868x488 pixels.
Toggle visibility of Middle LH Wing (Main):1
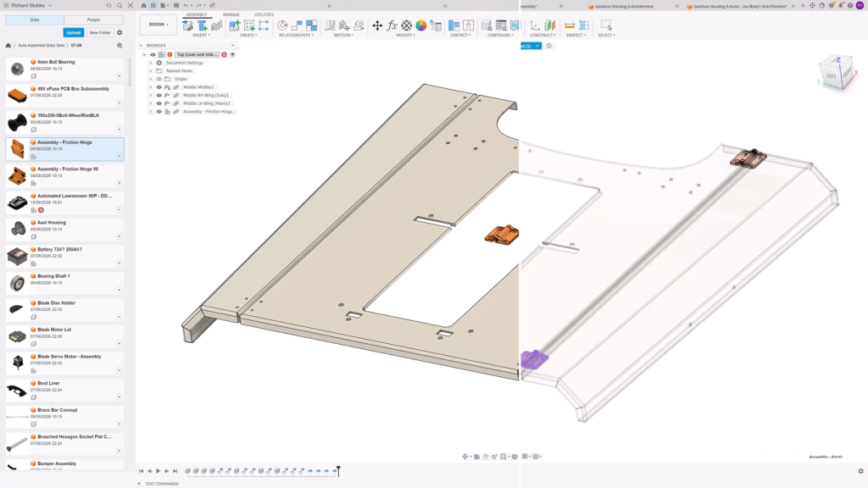[159, 103]
